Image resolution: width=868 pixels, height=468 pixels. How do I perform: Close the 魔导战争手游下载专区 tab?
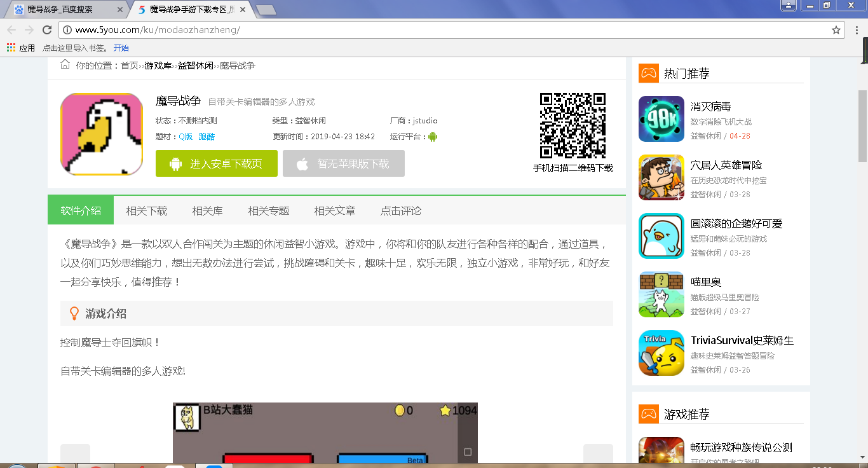[x=243, y=10]
